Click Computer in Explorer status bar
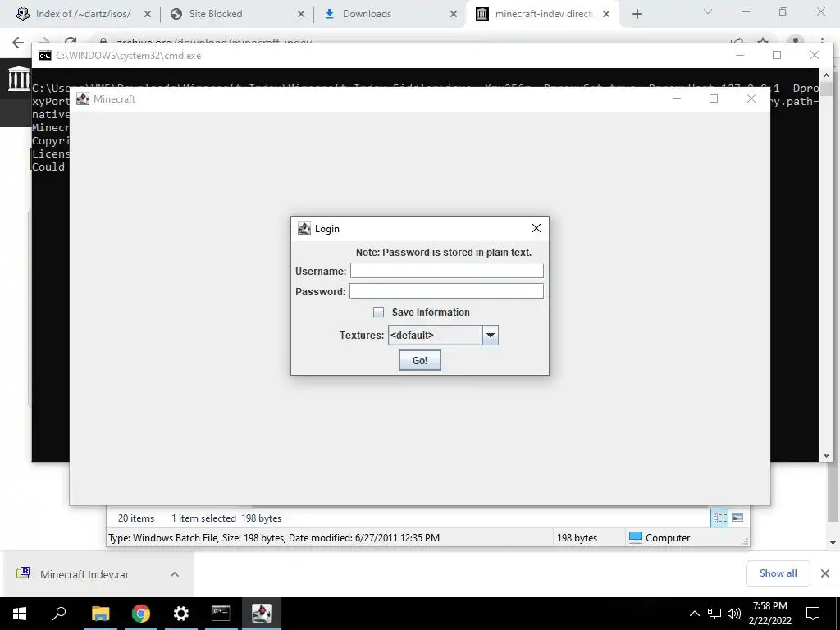The image size is (840, 630). [660, 538]
